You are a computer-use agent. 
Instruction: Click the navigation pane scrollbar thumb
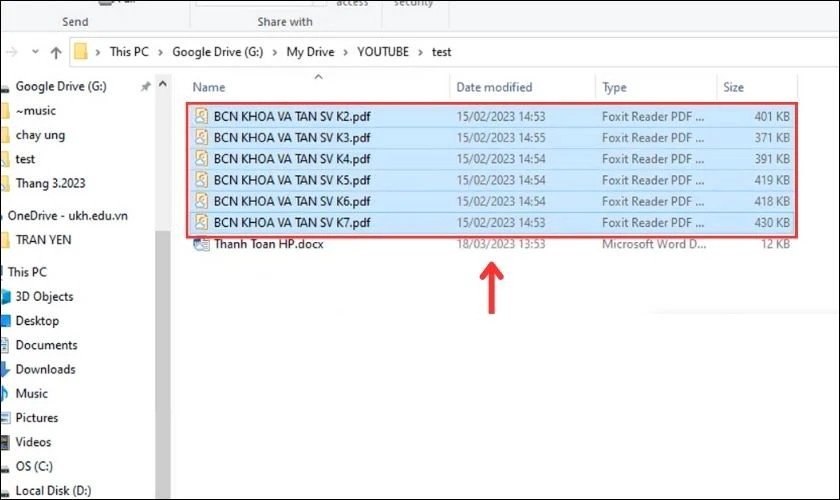pos(163,364)
